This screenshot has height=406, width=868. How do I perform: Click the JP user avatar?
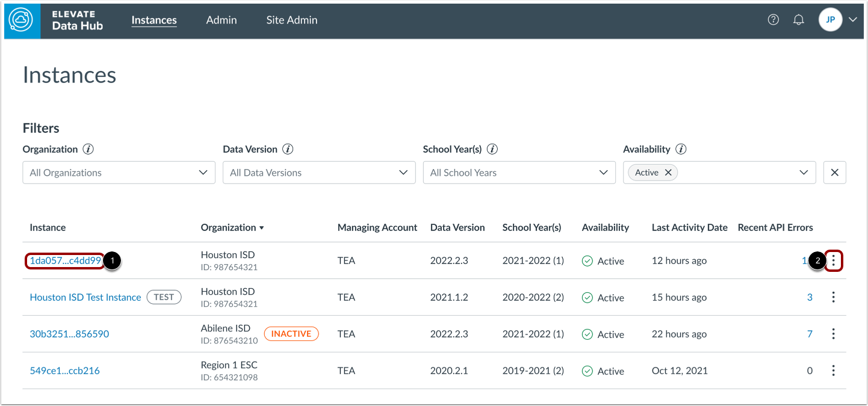tap(830, 20)
